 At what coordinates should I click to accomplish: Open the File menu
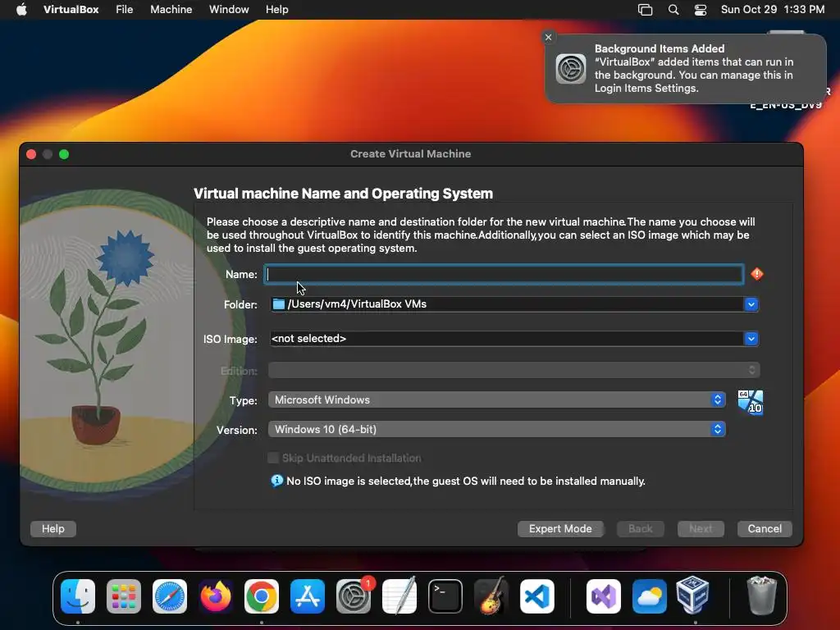125,10
